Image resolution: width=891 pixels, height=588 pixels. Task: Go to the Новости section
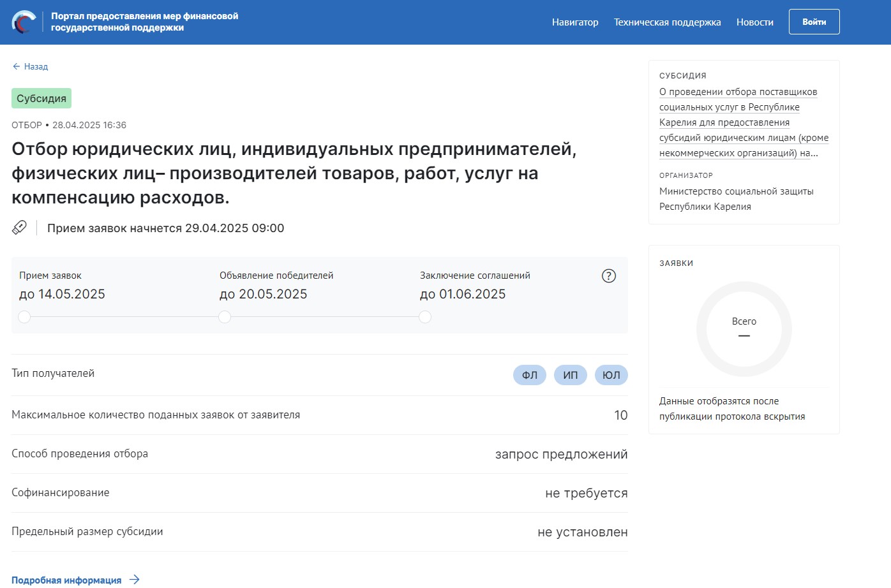coord(754,22)
